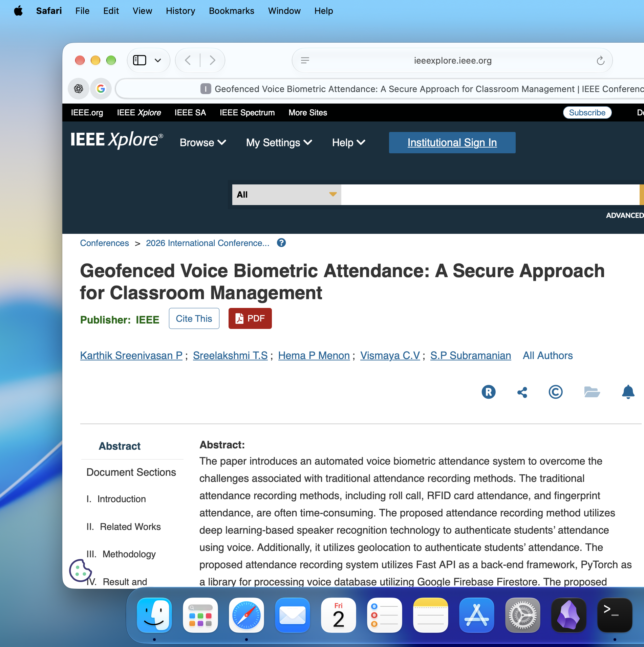Go back with the back arrow
Viewport: 644px width, 647px height.
coord(188,60)
